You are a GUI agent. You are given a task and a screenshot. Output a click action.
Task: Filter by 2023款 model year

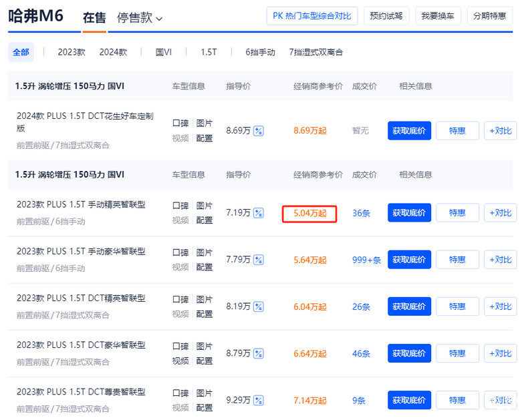tap(72, 52)
